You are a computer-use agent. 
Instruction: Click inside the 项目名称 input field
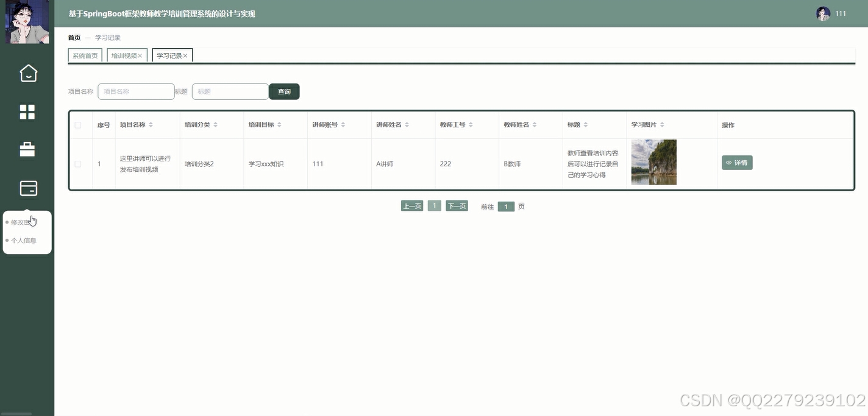click(x=136, y=91)
